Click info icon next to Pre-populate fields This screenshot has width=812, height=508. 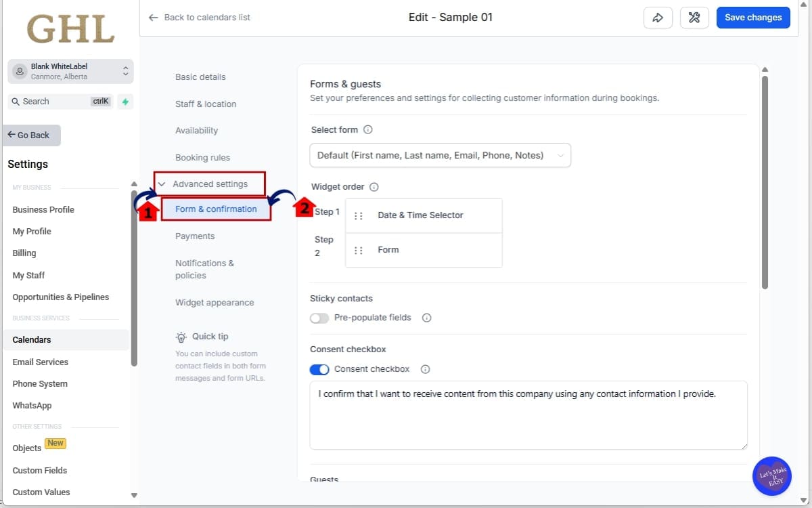point(427,318)
